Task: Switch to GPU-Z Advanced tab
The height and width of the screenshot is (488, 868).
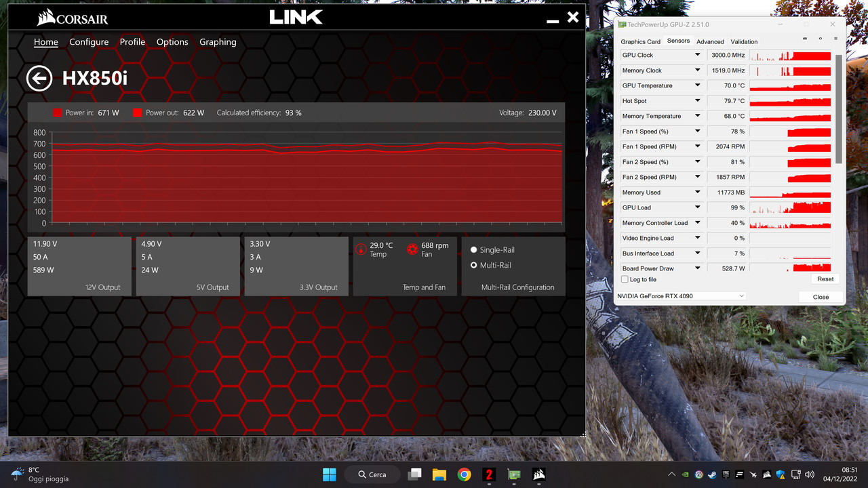Action: (710, 41)
